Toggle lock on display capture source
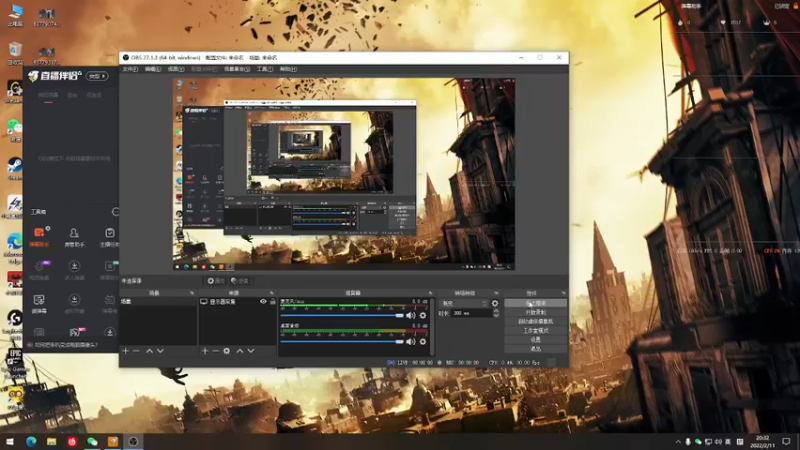Viewport: 800px width, 450px height. pos(273,302)
